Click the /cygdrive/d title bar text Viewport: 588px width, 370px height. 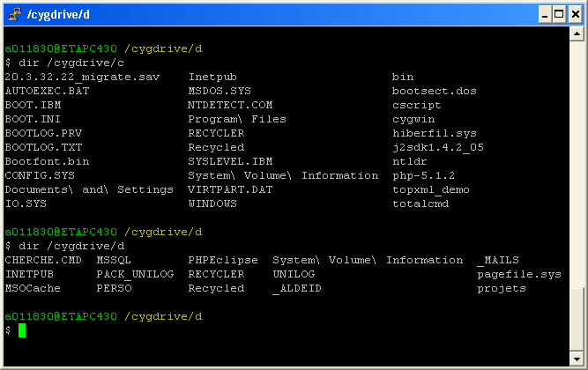[x=58, y=15]
